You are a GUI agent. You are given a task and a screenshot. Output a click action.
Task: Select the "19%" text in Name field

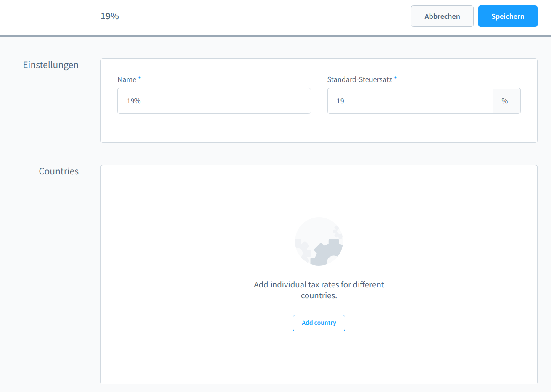point(133,101)
